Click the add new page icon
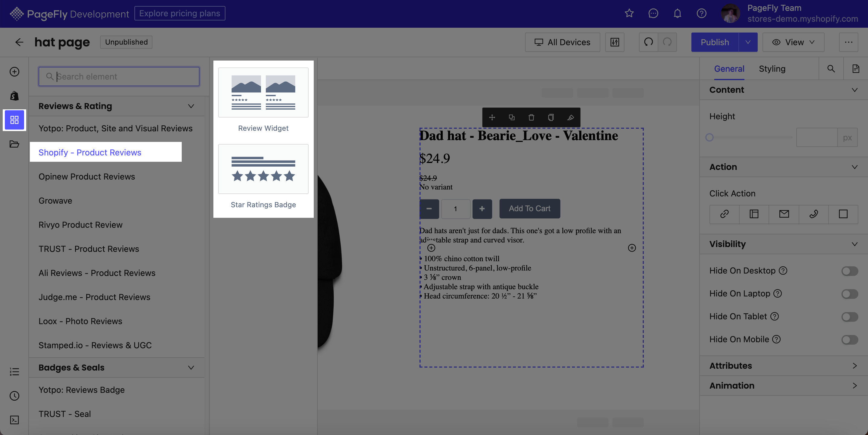Image resolution: width=868 pixels, height=435 pixels. (x=14, y=71)
